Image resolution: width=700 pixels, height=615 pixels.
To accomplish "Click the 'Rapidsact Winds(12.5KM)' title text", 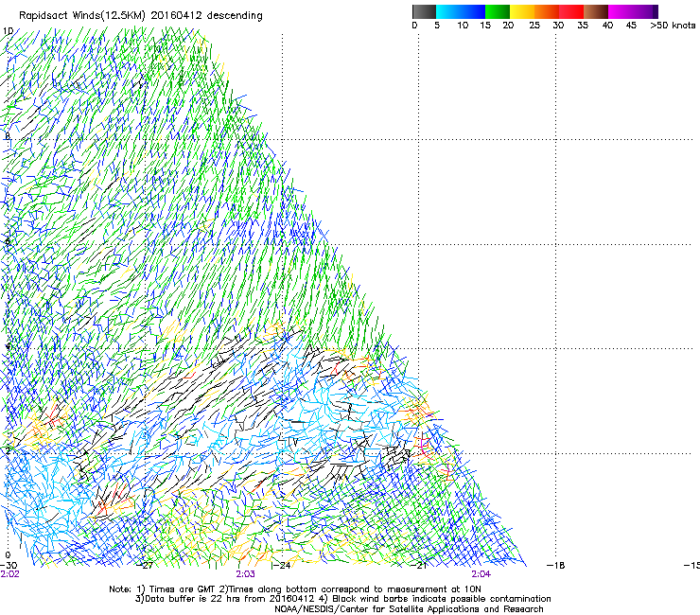I will (82, 16).
